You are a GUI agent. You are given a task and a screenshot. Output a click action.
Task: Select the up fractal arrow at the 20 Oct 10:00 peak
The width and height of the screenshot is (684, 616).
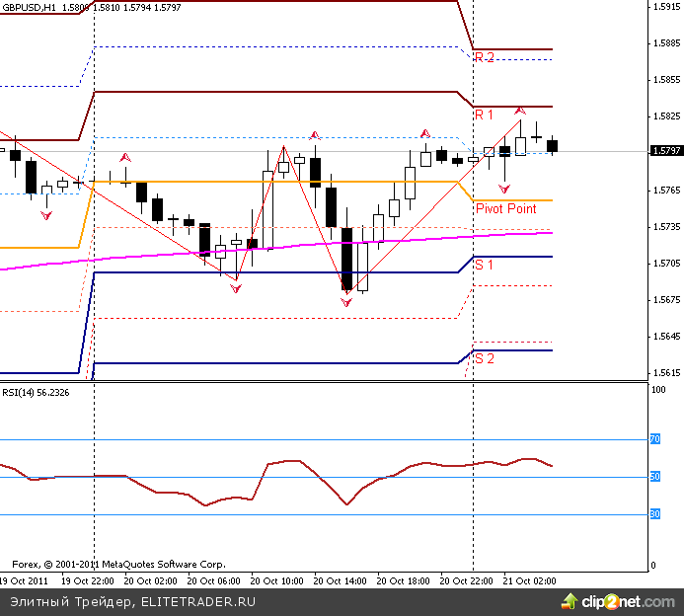click(315, 135)
